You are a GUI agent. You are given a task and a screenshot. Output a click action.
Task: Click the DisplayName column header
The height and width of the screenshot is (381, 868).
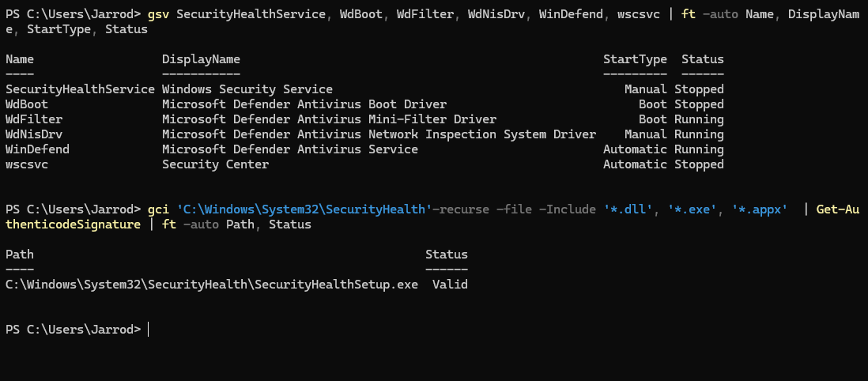pos(201,59)
